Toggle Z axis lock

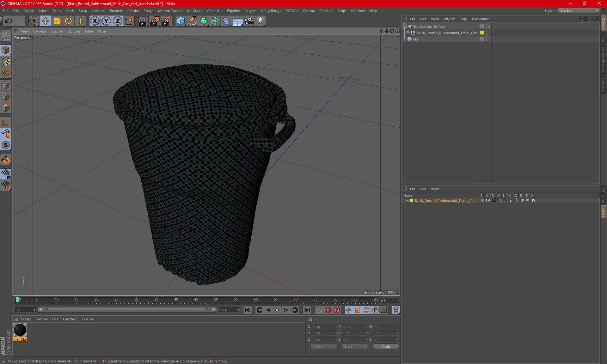[x=118, y=21]
